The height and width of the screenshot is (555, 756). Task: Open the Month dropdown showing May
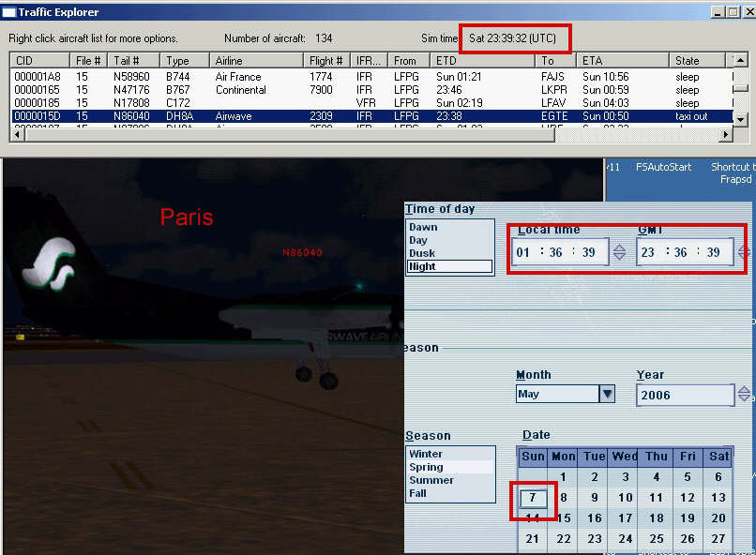(607, 394)
